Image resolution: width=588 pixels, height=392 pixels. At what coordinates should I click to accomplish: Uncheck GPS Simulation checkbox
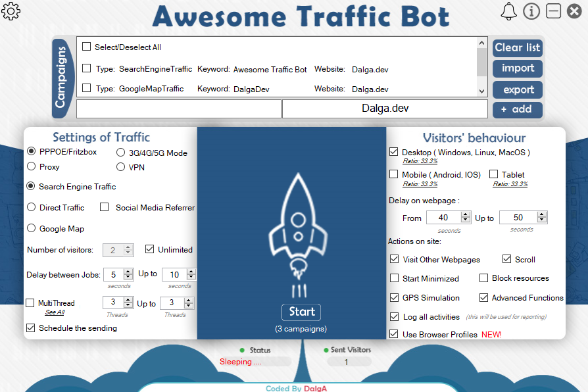coord(394,297)
